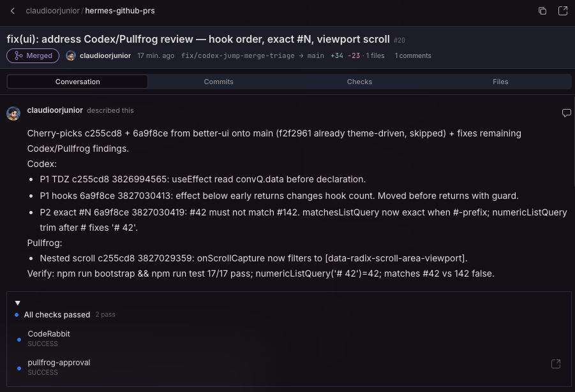Click the 'P1 hooks 6a9f8ce' bullet line

click(279, 196)
